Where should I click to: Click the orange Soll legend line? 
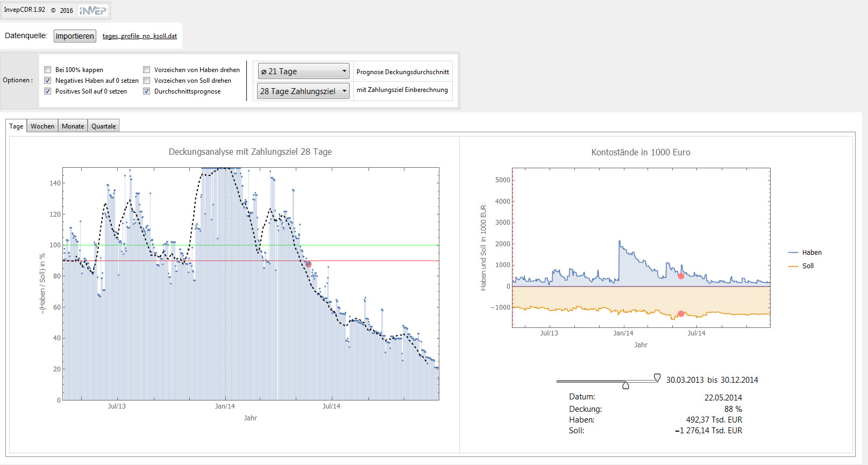click(793, 266)
